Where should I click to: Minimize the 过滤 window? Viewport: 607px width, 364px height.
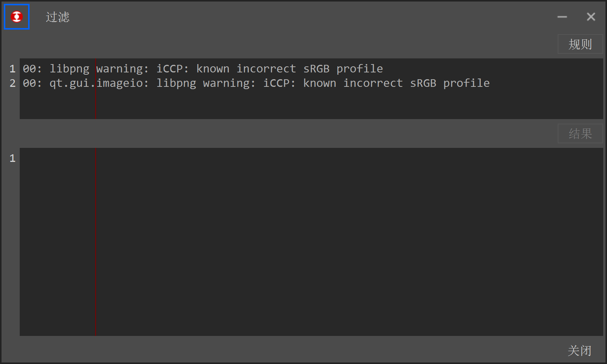click(562, 17)
